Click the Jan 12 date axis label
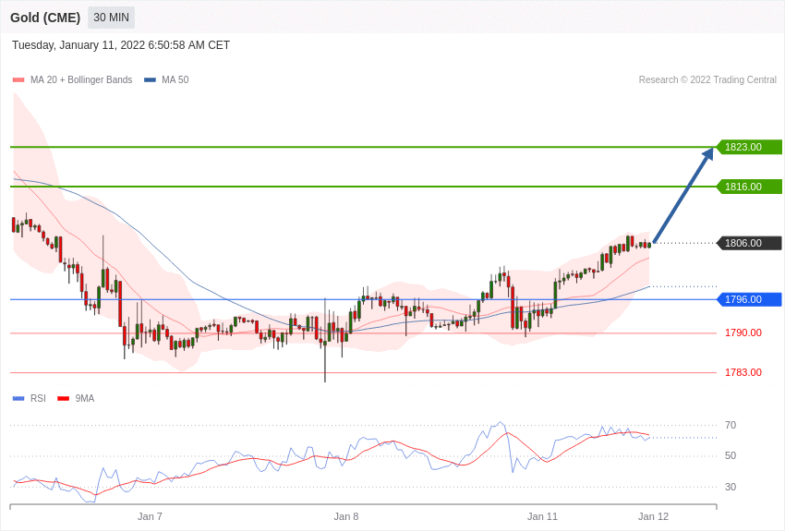This screenshot has width=785, height=532. click(653, 516)
